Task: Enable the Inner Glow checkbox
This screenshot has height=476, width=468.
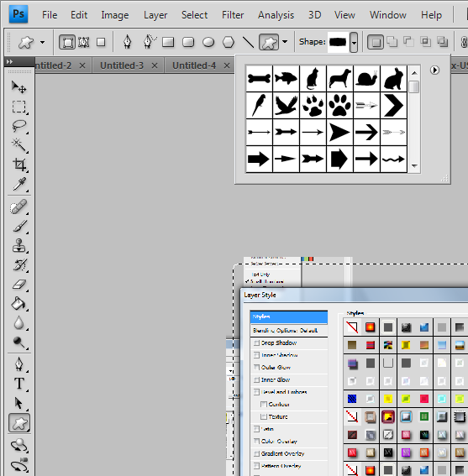Action: point(257,379)
